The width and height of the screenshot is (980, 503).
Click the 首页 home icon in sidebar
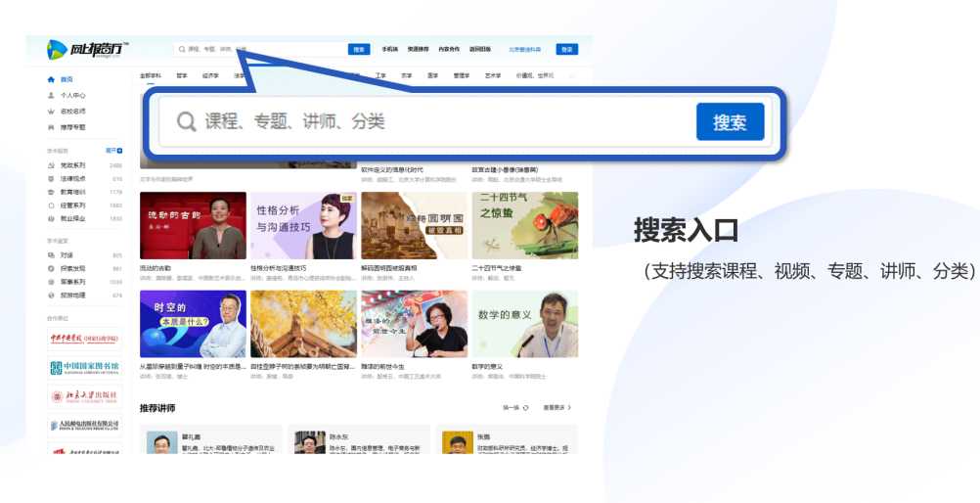(51, 79)
